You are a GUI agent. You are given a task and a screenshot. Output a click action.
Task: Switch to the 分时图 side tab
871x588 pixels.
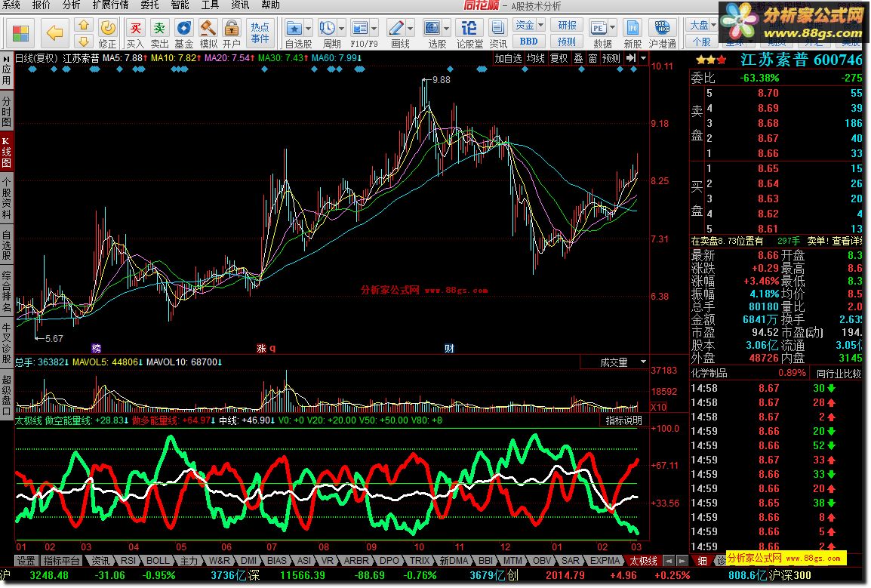pyautogui.click(x=7, y=111)
